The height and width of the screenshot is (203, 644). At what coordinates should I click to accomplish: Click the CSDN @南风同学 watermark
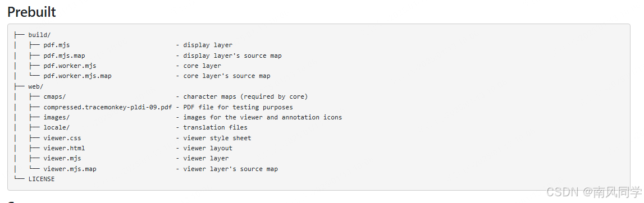(594, 192)
